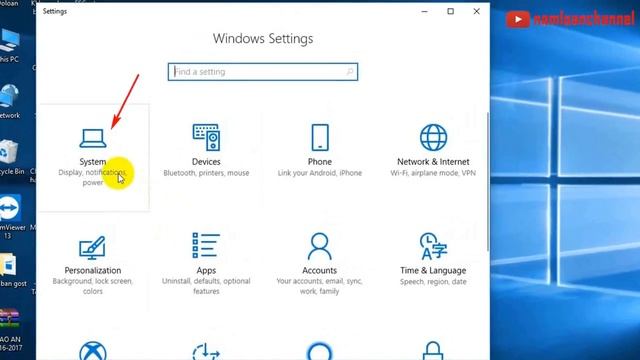
Task: Select This PC desktop icon
Action: coord(9,46)
